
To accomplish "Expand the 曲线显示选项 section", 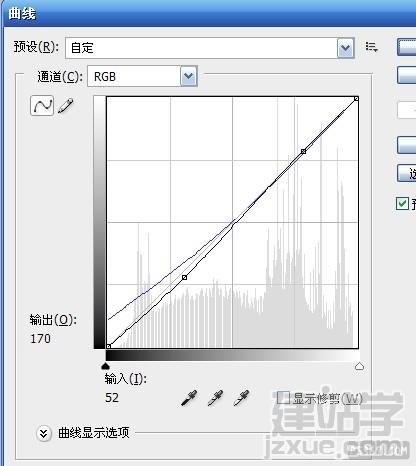I will (44, 434).
